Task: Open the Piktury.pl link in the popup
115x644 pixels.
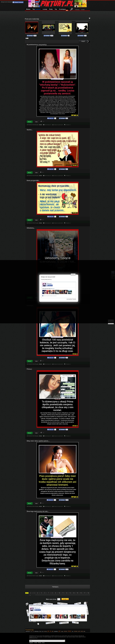Action: [49, 283]
